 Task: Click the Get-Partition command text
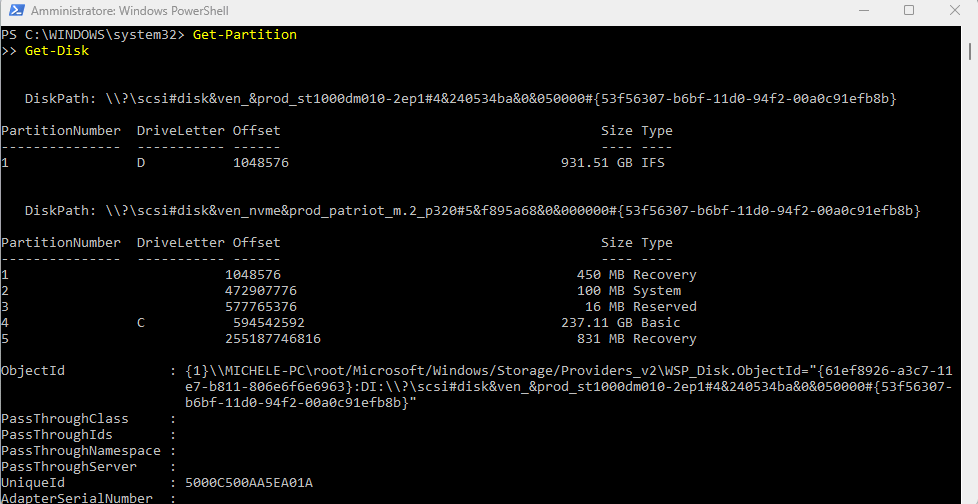(244, 35)
